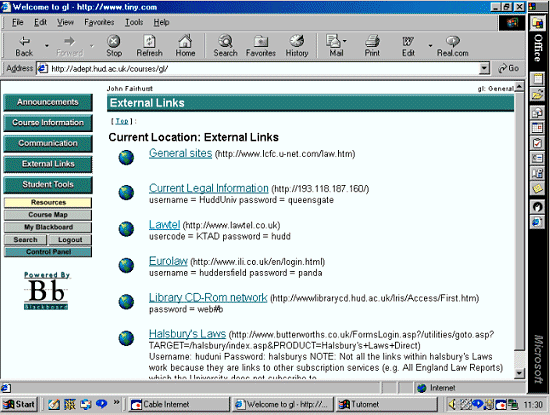550x415 pixels.
Task: Open the Windows Start button
Action: 19,404
